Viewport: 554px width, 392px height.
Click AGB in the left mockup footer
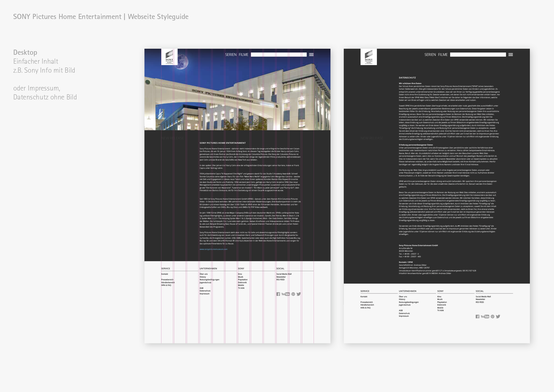click(201, 288)
